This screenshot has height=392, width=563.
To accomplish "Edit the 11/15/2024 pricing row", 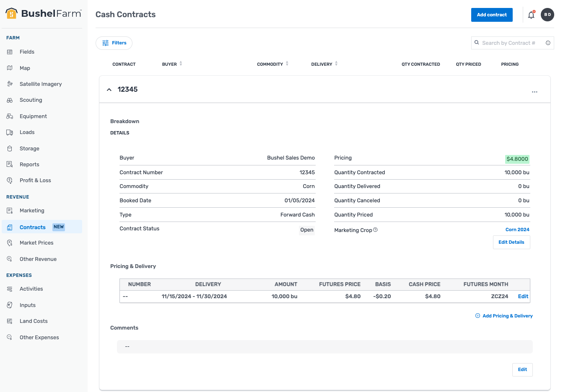I will 523,296.
